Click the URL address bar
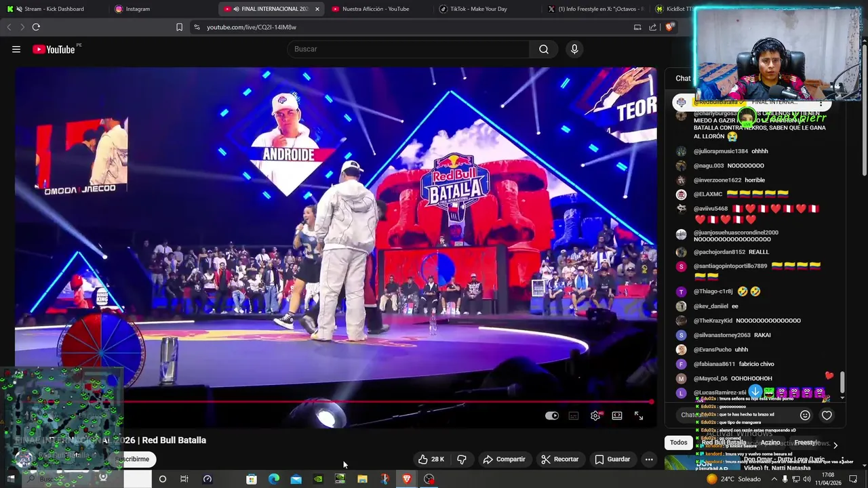The width and height of the screenshot is (868, 488). click(x=407, y=27)
